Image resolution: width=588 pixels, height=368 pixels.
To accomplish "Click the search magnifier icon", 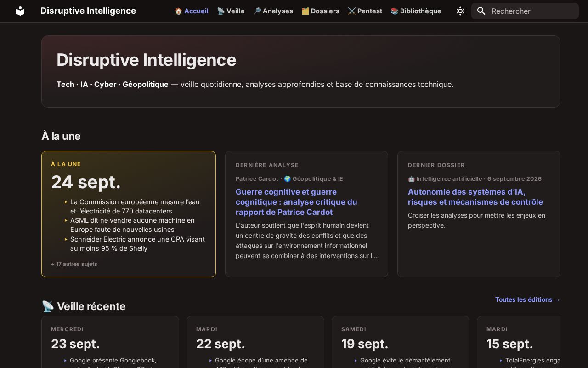I will point(481,11).
